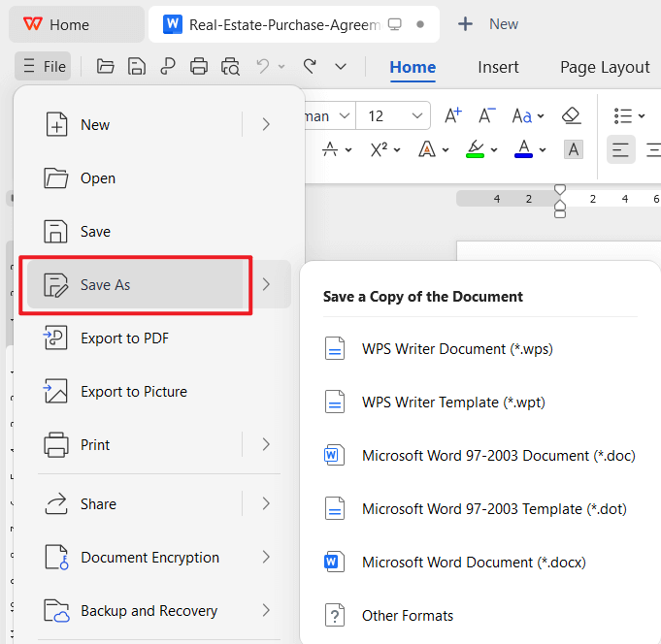Switch to the Home ribbon tab

pos(413,67)
